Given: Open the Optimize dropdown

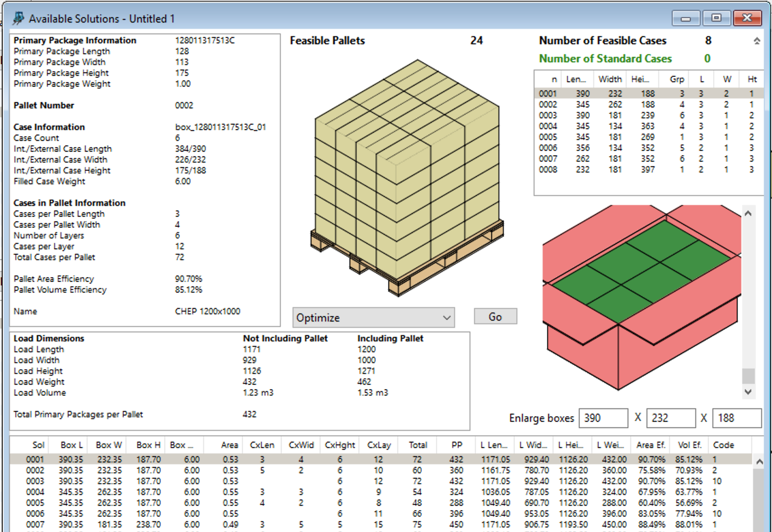Looking at the screenshot, I should point(373,317).
